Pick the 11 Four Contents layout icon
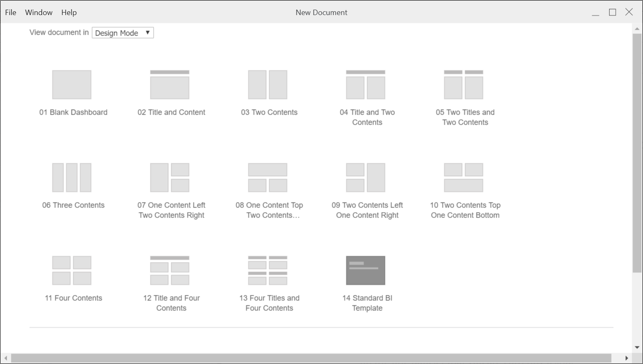This screenshot has height=364, width=643. pos(72,271)
